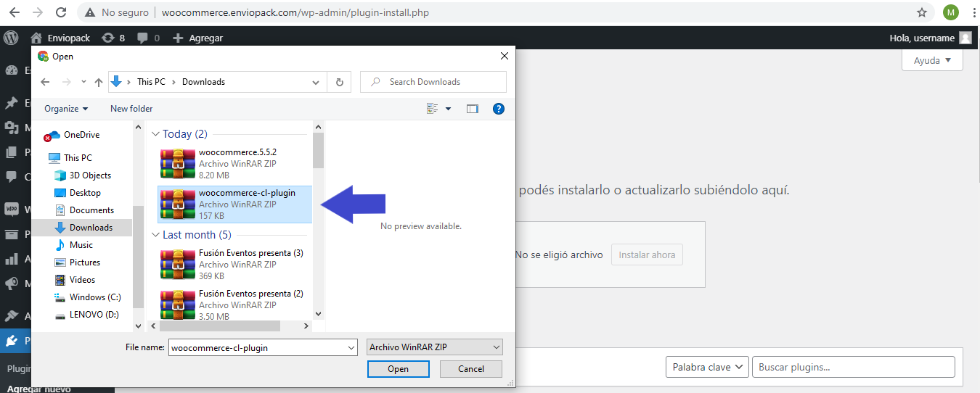Open the Archivo WinRAR ZIP type dropdown
The image size is (980, 393).
click(435, 347)
